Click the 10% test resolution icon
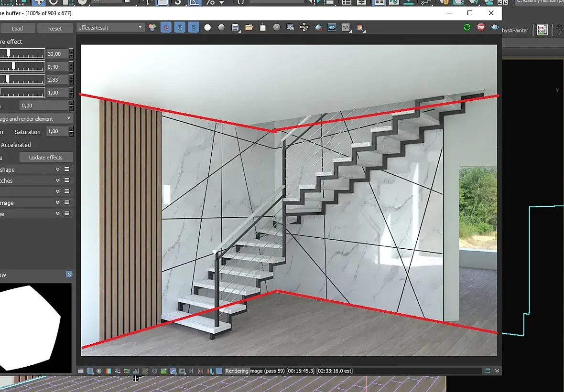564x392 pixels. [x=346, y=27]
